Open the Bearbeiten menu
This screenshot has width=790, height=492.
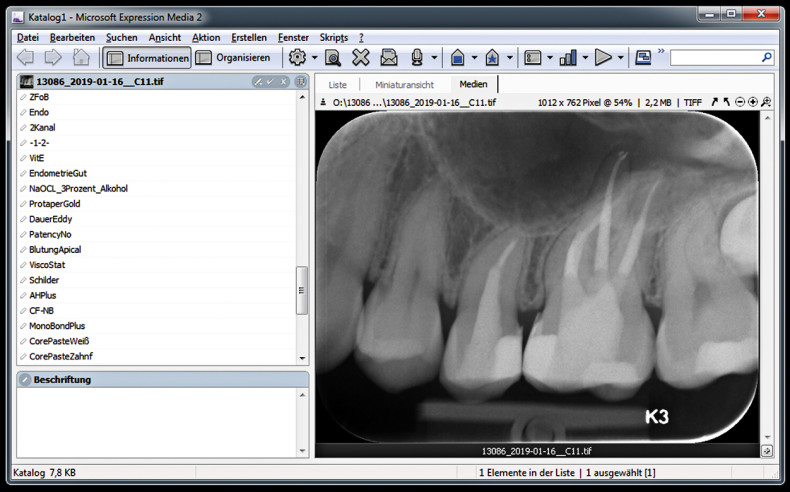coord(72,38)
